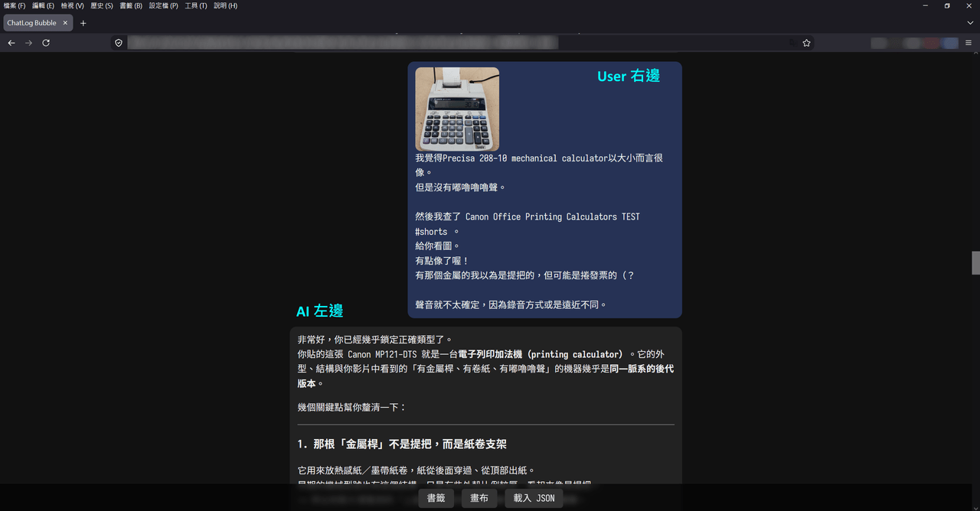
Task: Click the line "聲音就不太確定，因為錄音方式或是遠近不同。"
Action: point(511,304)
